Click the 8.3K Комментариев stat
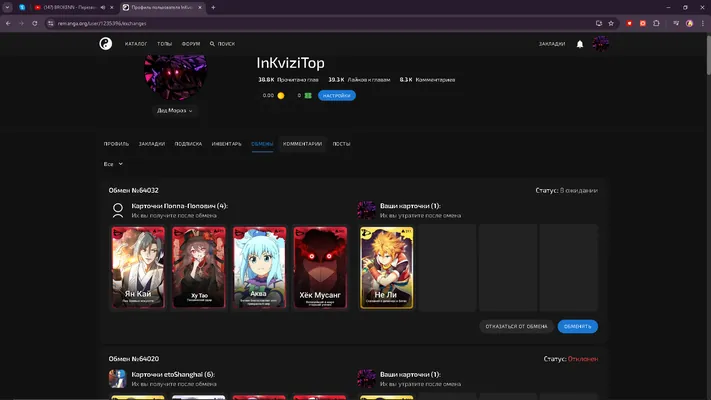711x400 pixels. [x=427, y=79]
